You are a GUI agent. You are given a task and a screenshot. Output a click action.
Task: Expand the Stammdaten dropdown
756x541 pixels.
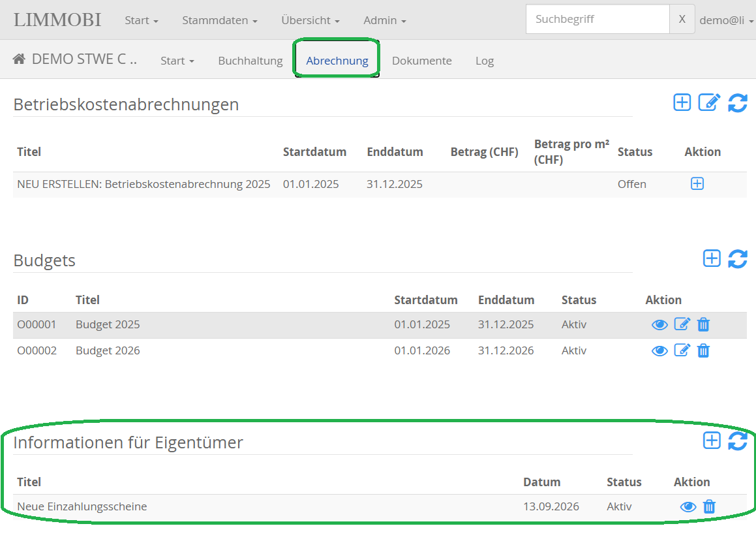click(219, 20)
